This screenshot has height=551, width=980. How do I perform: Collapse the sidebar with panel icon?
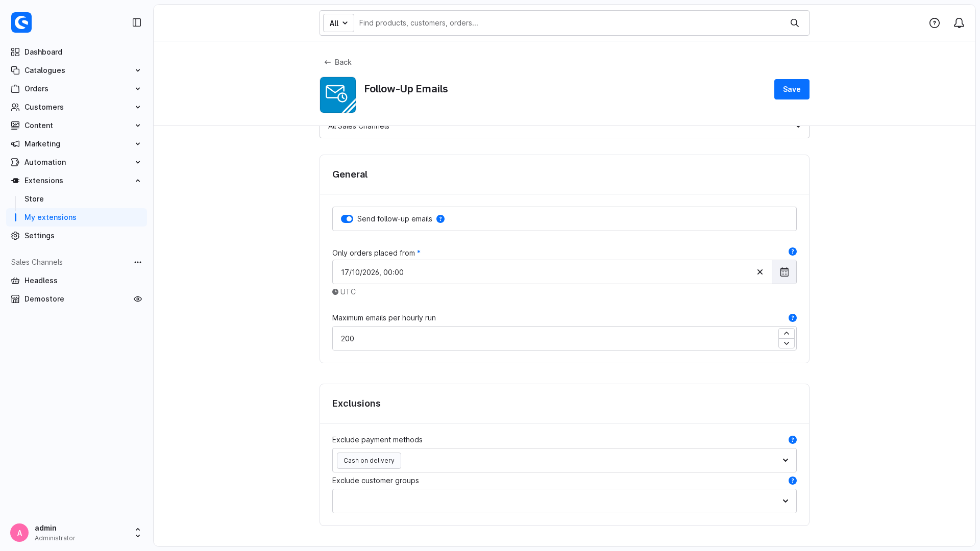(x=137, y=22)
